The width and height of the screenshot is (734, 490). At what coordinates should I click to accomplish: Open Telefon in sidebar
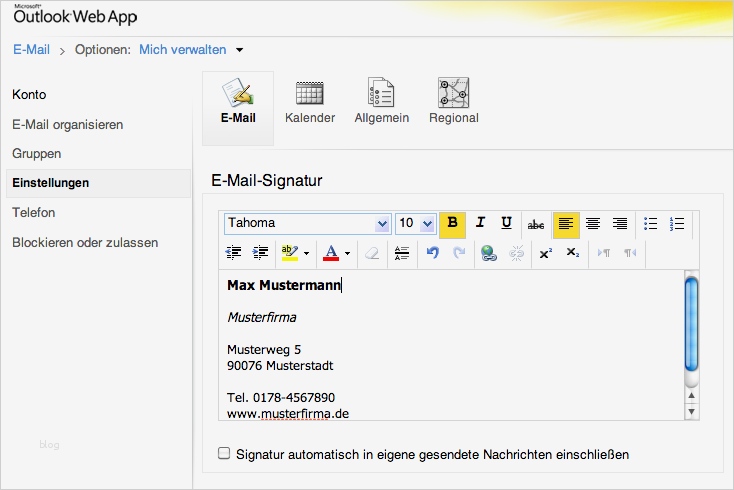[34, 212]
